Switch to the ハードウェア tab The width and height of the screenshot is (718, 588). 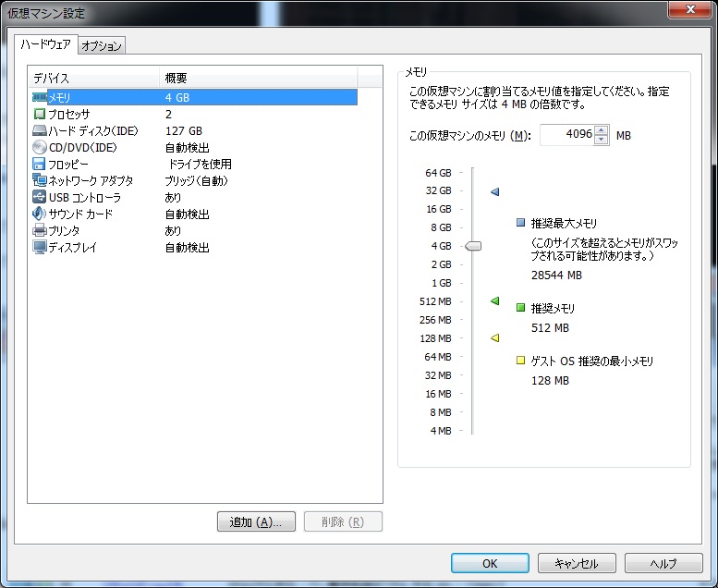click(x=46, y=44)
